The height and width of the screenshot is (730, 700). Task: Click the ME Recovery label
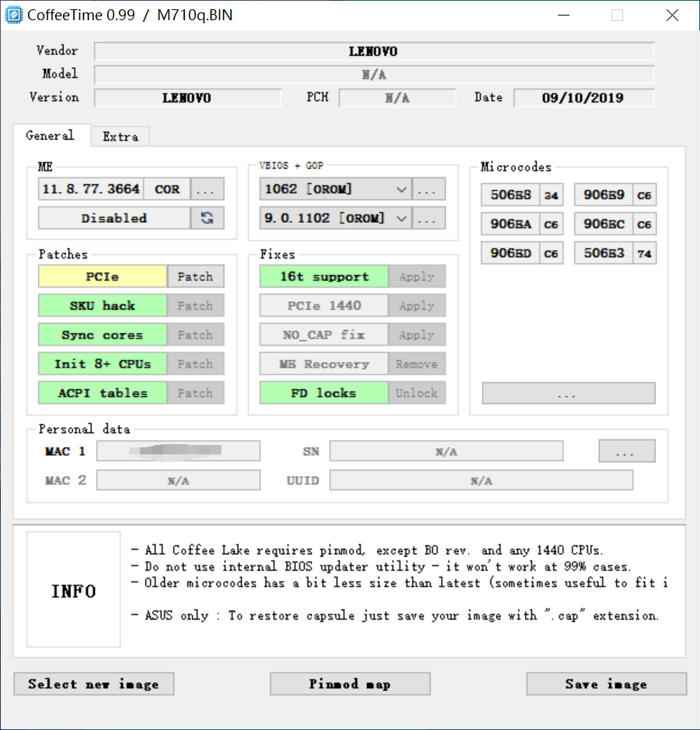(x=324, y=364)
